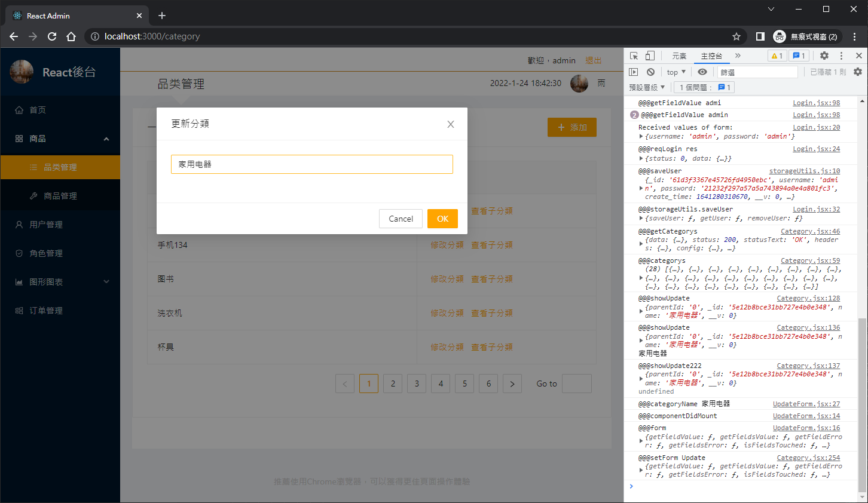This screenshot has height=503, width=868.
Task: Open 订单管理 in sidebar
Action: point(60,311)
